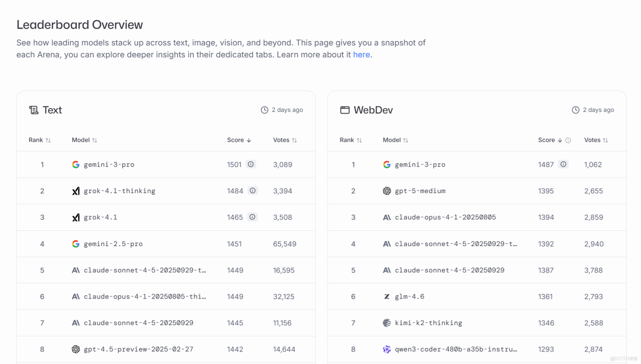The width and height of the screenshot is (641, 364).
Task: Click info icon next to score 1465
Action: pos(252,217)
